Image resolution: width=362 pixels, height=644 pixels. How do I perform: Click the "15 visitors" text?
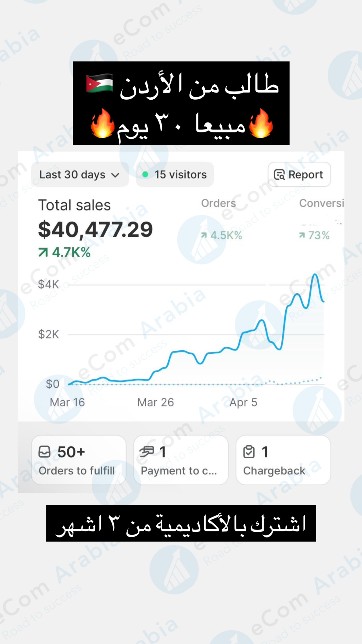click(180, 175)
